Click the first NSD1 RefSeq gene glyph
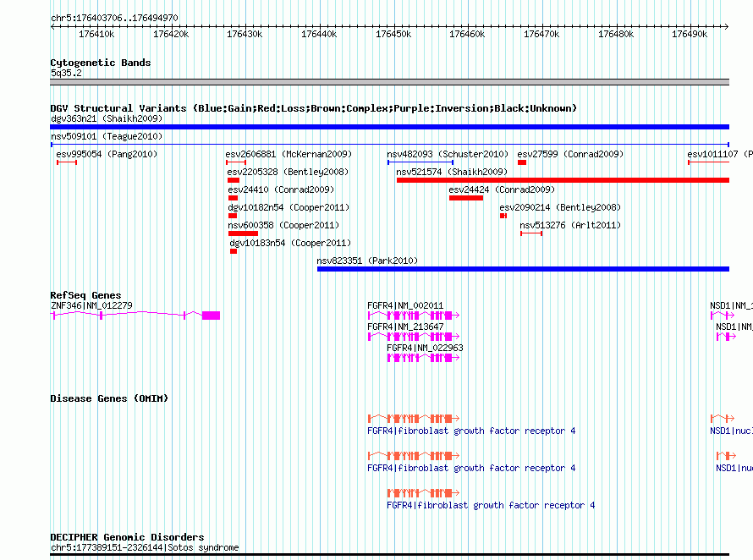Screen dimensions: 753x560 (723, 316)
